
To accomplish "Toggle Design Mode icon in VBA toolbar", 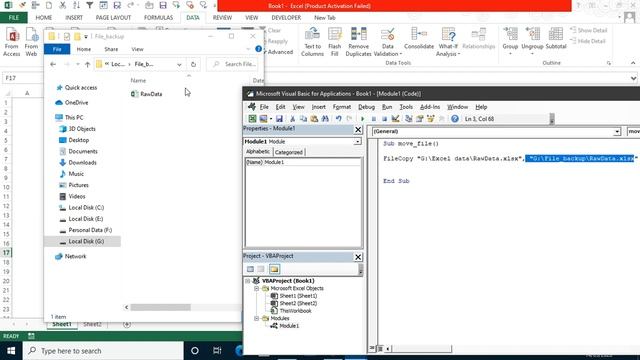I will point(395,119).
